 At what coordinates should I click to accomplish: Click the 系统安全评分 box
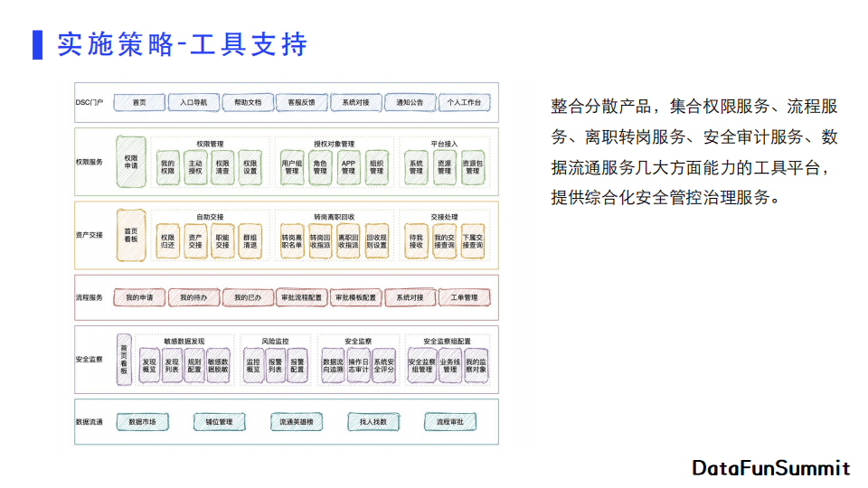tap(383, 366)
